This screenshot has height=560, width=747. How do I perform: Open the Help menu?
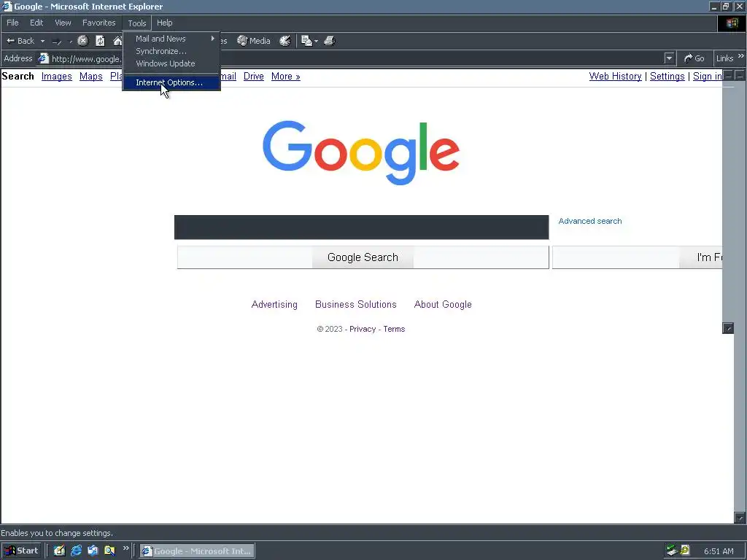coord(164,23)
